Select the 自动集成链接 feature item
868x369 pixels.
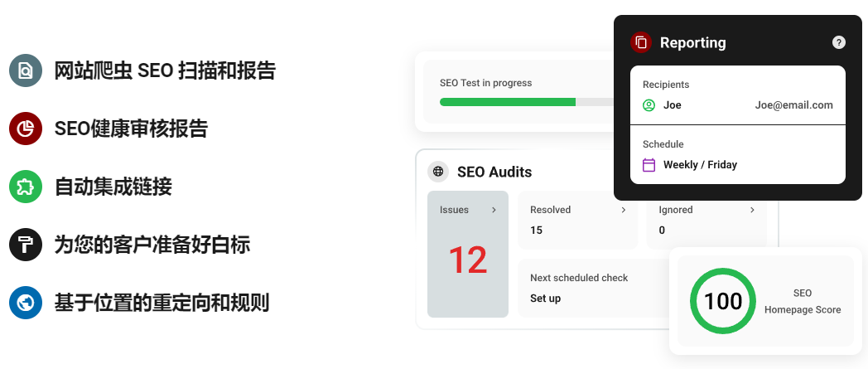[113, 187]
